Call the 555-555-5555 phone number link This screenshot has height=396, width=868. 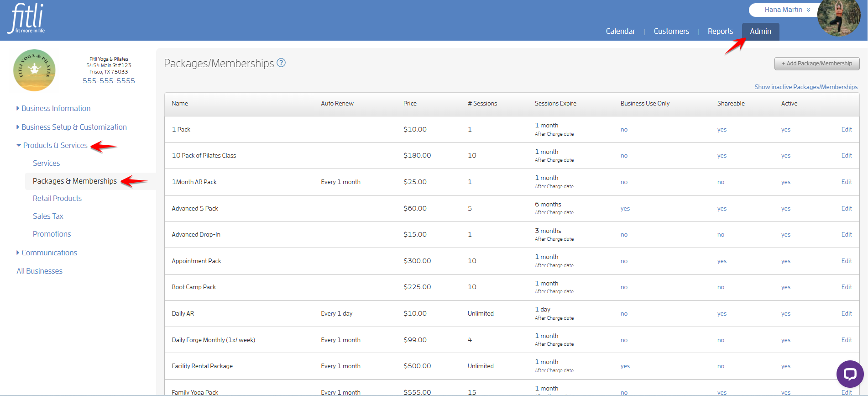click(109, 81)
